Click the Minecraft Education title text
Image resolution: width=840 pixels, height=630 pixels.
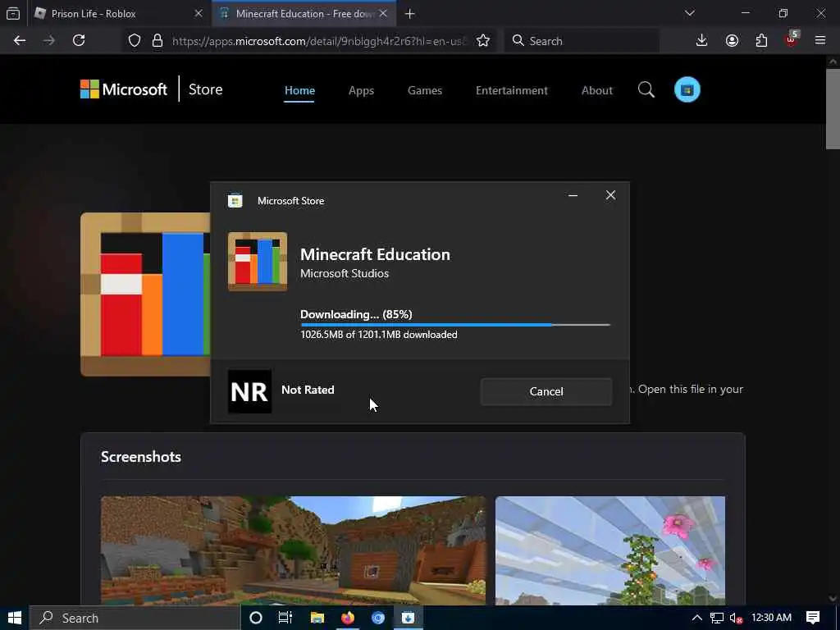point(375,254)
